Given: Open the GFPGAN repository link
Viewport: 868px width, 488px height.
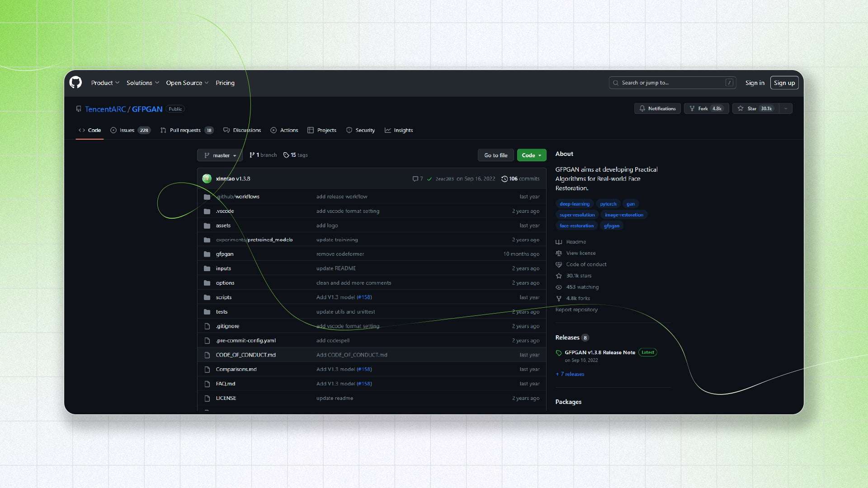Looking at the screenshot, I should [x=147, y=109].
